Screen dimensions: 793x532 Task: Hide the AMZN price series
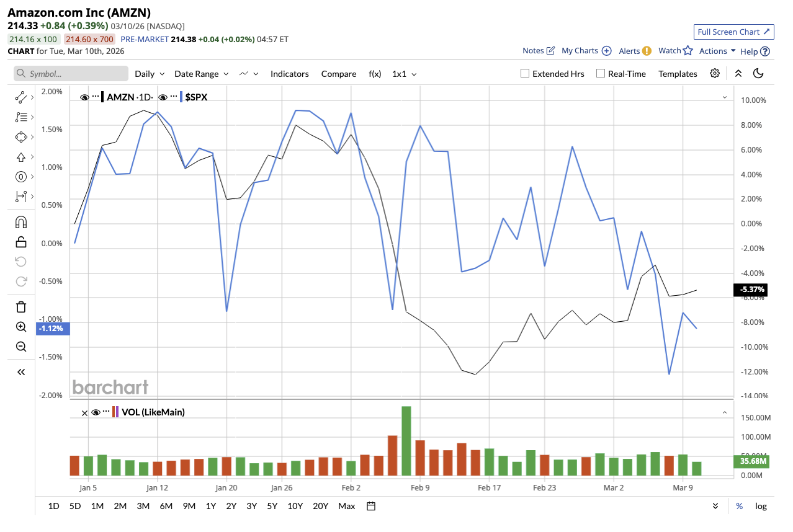(x=85, y=97)
